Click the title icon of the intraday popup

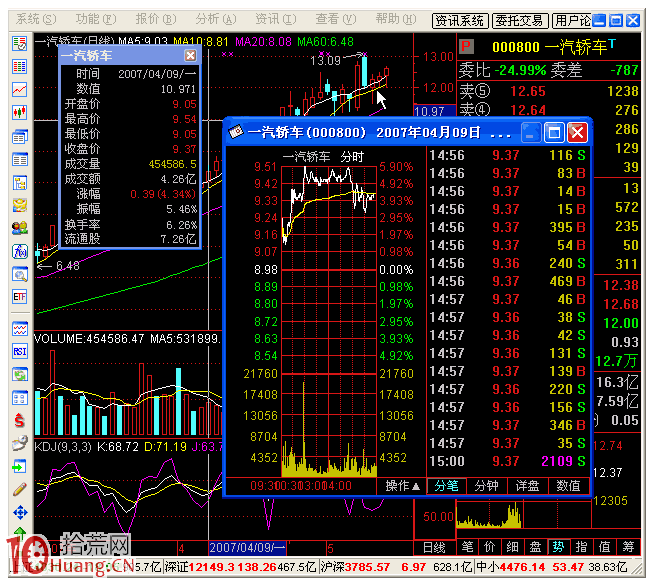(x=236, y=132)
